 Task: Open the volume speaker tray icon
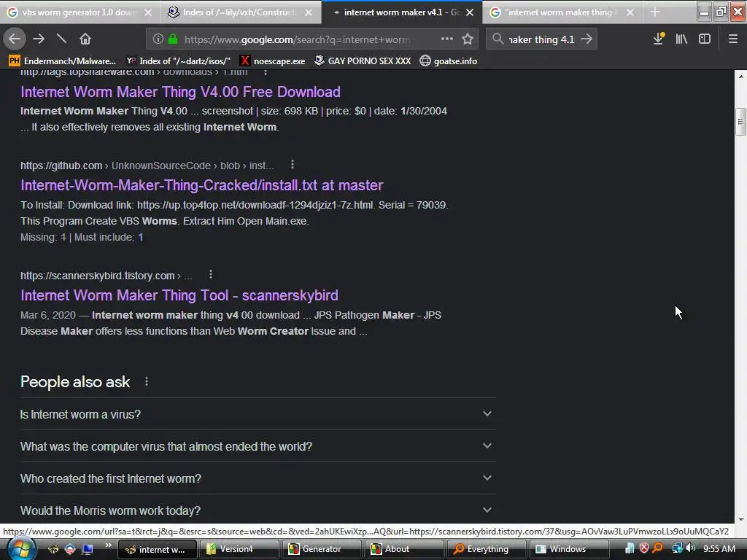coord(691,548)
